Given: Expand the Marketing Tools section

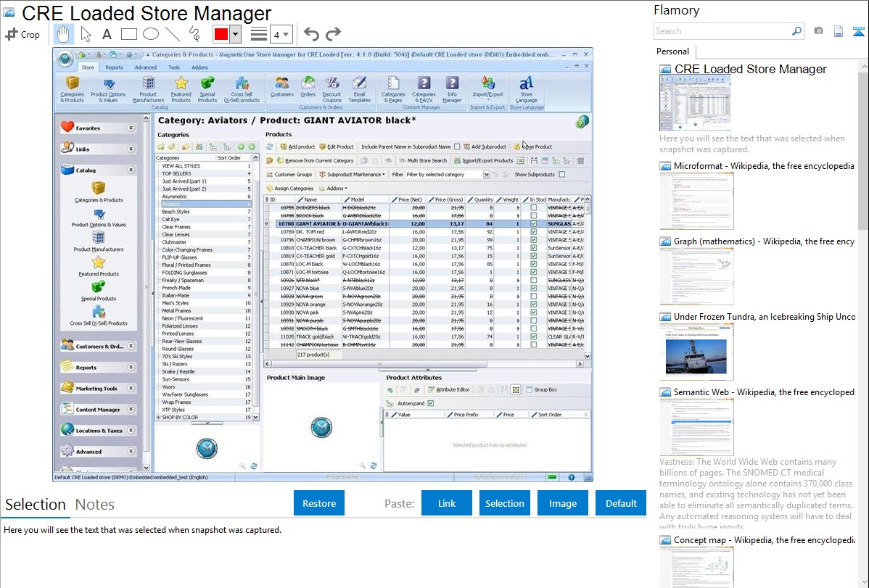Looking at the screenshot, I should tap(131, 389).
